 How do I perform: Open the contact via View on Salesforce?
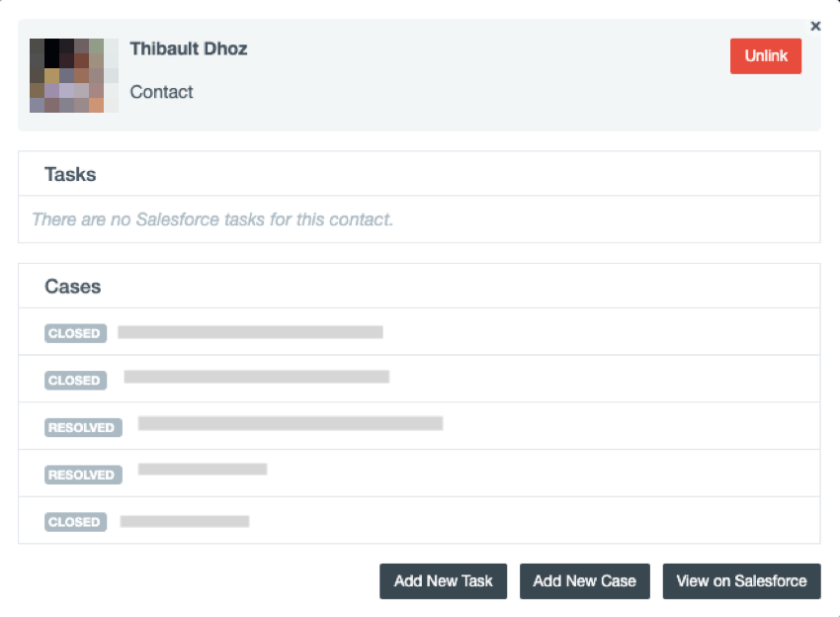click(741, 581)
